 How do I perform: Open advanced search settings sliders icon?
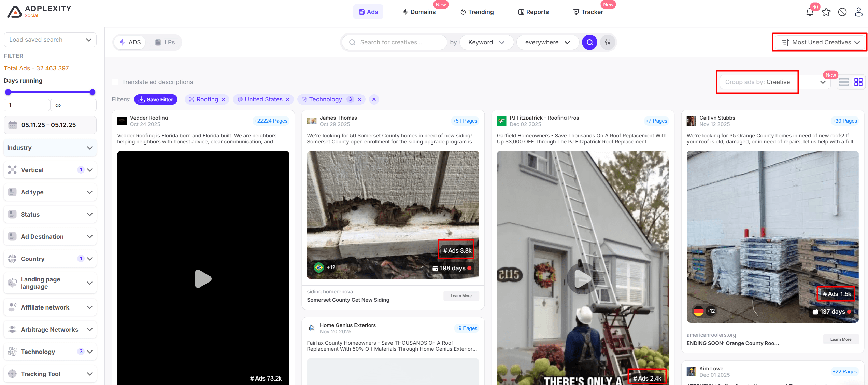pos(608,42)
